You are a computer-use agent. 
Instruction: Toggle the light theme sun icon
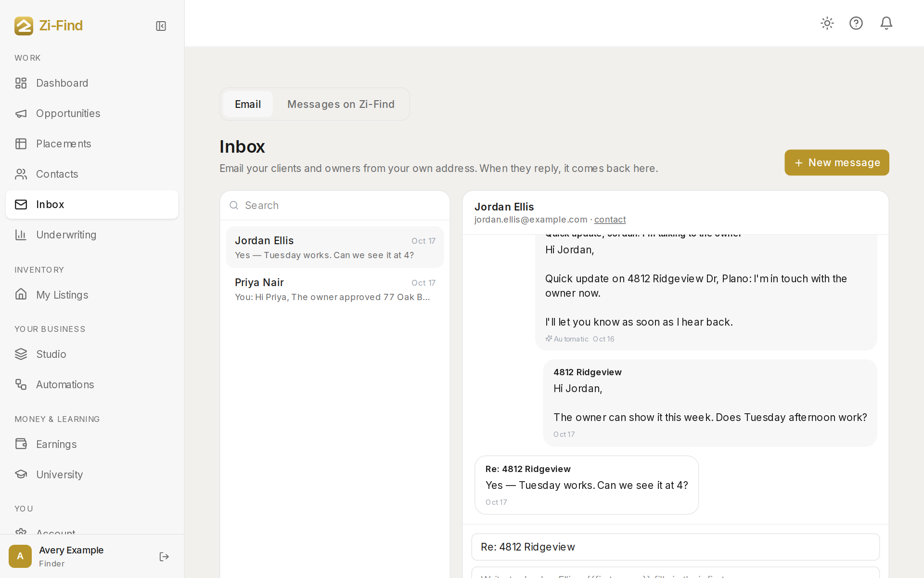click(827, 23)
